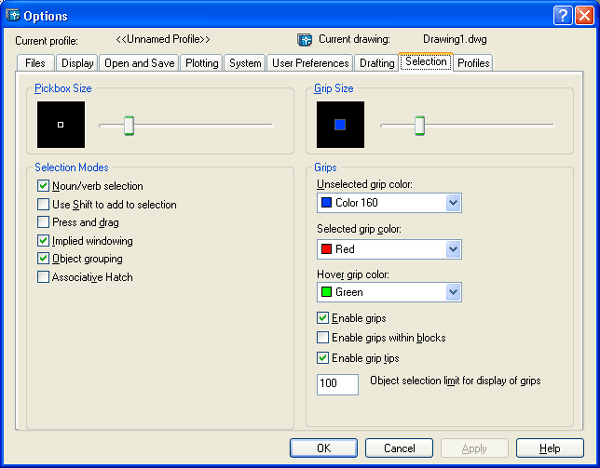The height and width of the screenshot is (468, 600).
Task: Click the Pickbox Size preview box
Action: pos(60,125)
